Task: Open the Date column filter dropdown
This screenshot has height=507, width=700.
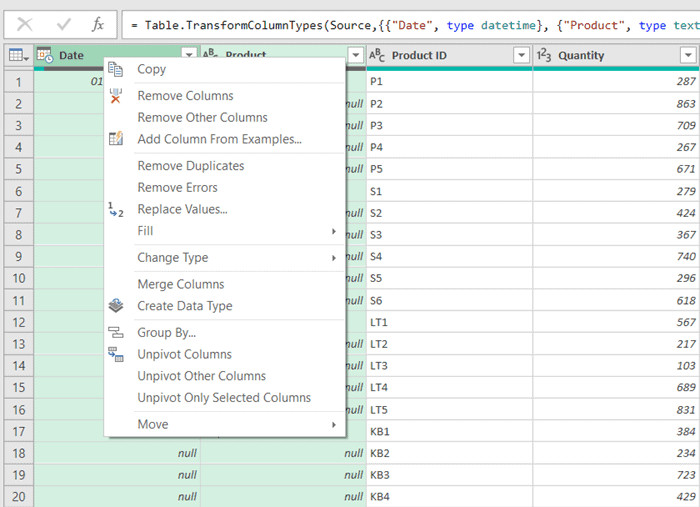Action: click(x=189, y=55)
